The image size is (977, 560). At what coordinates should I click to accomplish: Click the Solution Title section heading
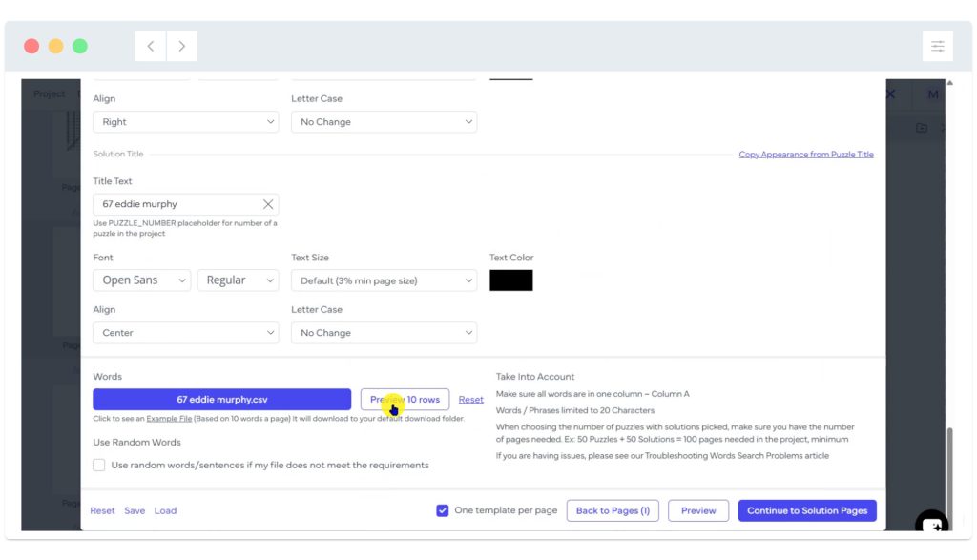click(x=117, y=154)
